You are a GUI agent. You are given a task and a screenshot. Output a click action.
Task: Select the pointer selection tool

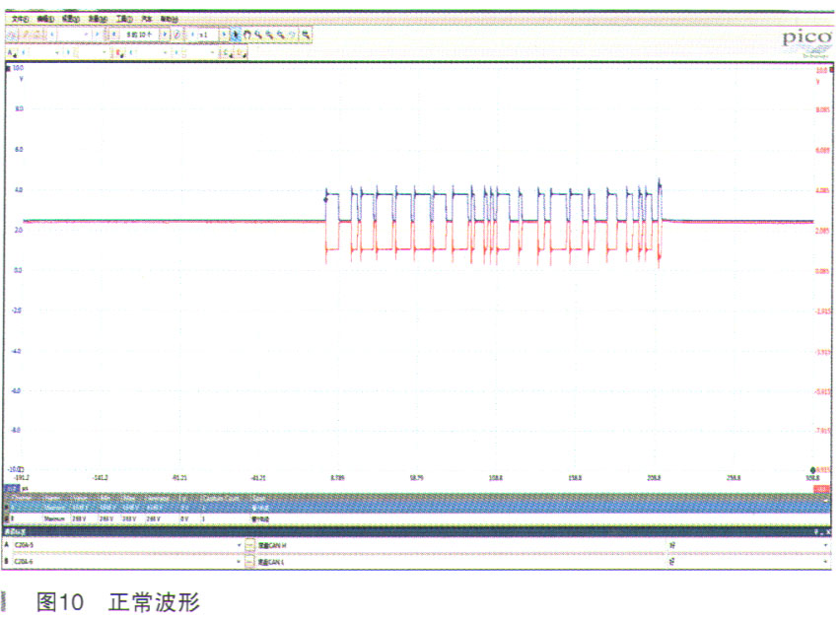[x=236, y=35]
